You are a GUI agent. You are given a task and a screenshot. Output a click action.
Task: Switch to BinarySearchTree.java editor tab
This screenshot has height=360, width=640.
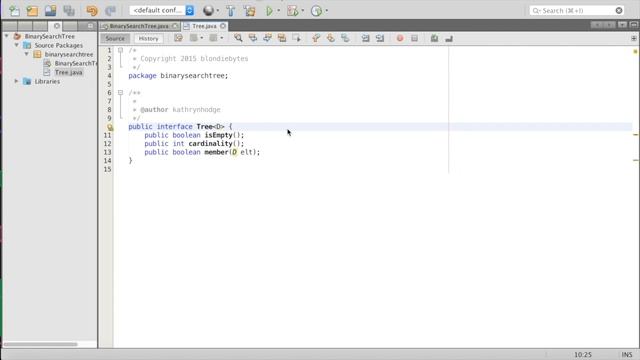point(139,26)
